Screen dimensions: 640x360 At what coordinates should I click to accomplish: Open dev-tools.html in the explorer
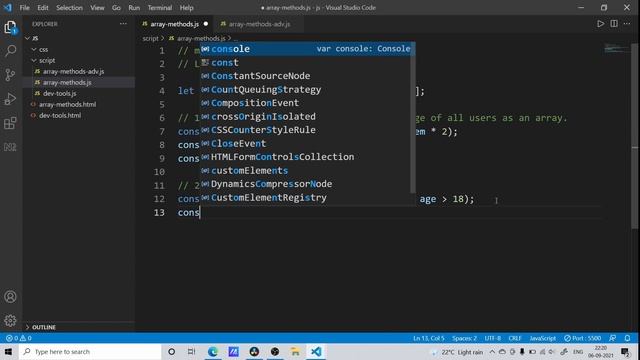pyautogui.click(x=60, y=116)
